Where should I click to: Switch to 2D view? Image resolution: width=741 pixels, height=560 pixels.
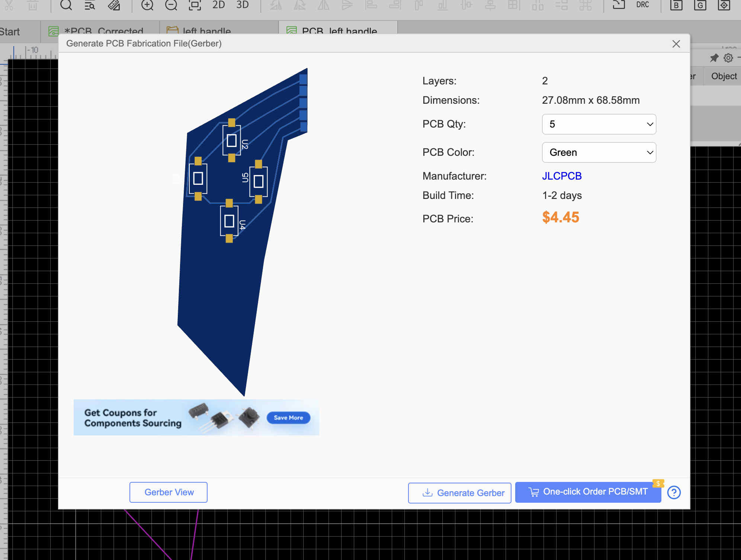(x=219, y=5)
